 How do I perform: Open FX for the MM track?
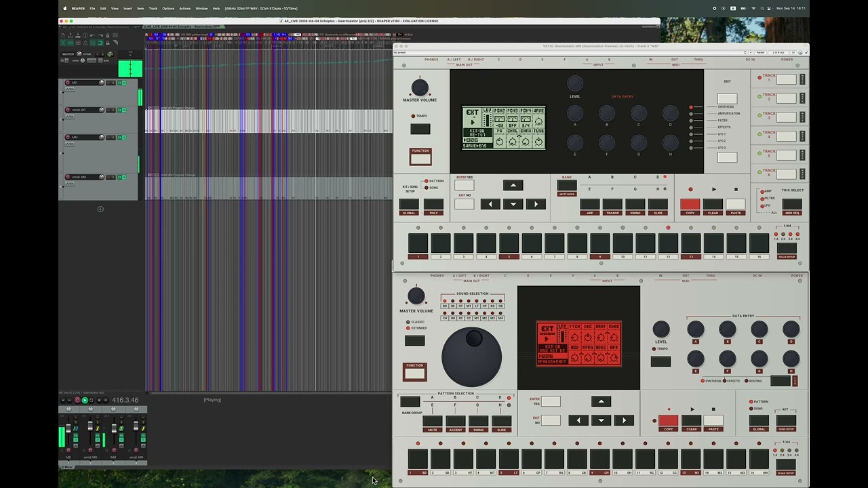(x=119, y=138)
